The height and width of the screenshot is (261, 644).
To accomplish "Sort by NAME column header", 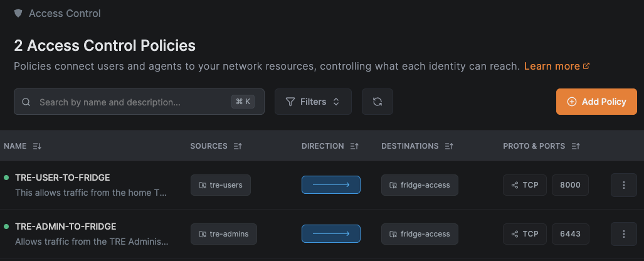I will (x=23, y=146).
